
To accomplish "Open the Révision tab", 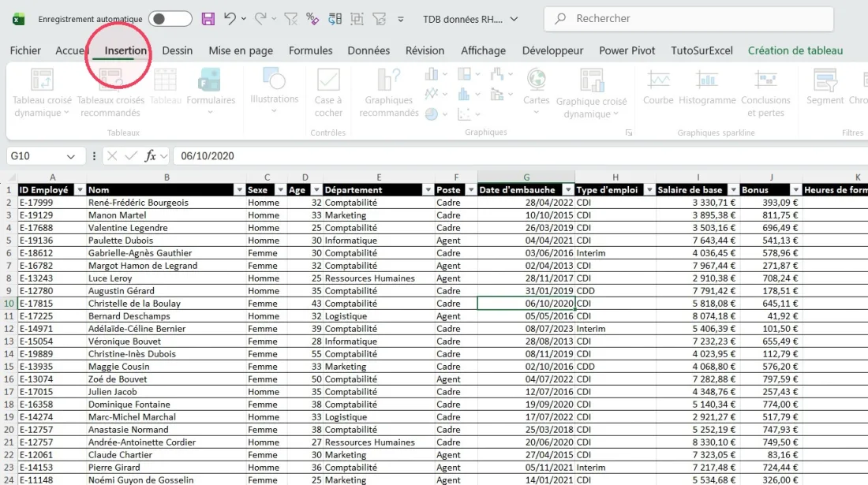I will pos(425,50).
